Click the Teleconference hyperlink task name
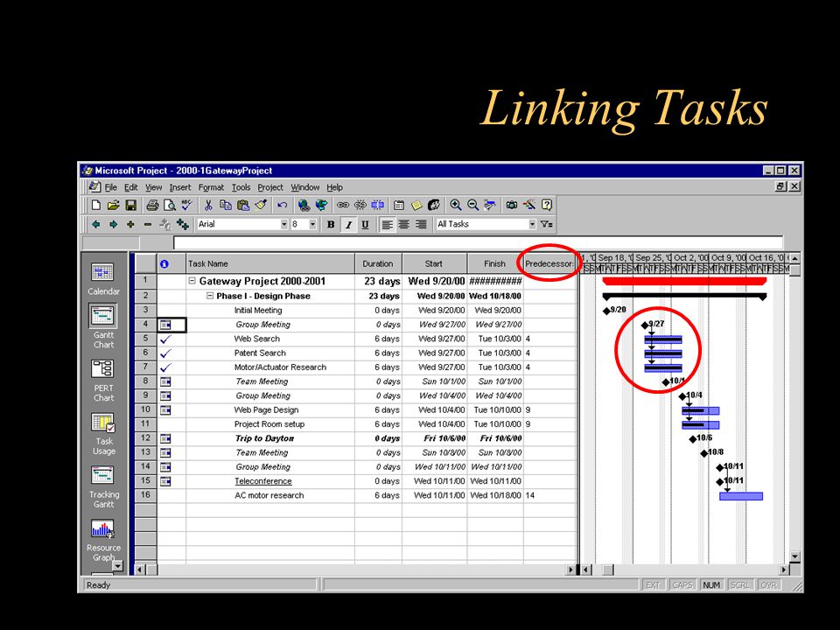This screenshot has width=840, height=630. 263,481
